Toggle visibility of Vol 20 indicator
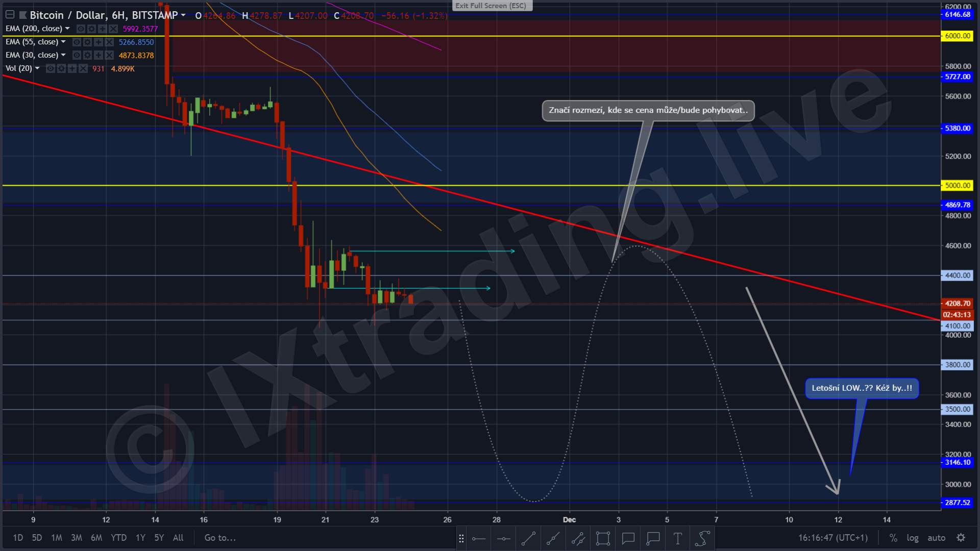 click(x=51, y=68)
